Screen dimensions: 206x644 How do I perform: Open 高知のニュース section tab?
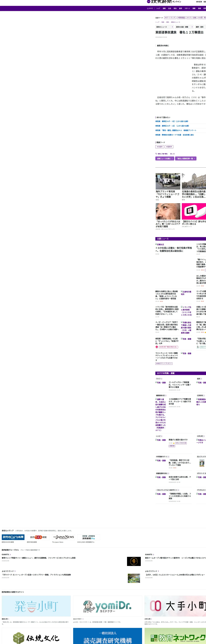[x=164, y=27]
